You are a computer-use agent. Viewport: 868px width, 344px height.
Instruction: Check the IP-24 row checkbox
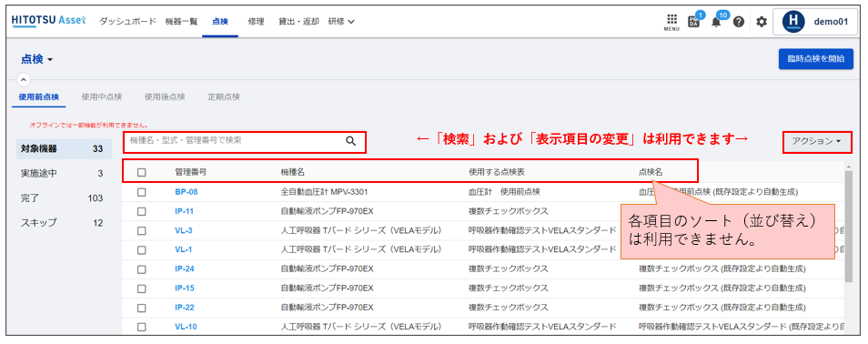pos(142,268)
